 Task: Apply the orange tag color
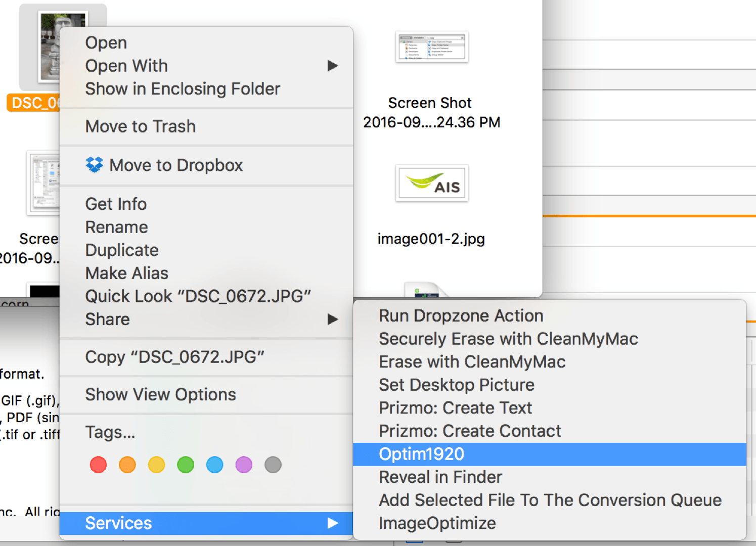click(127, 465)
